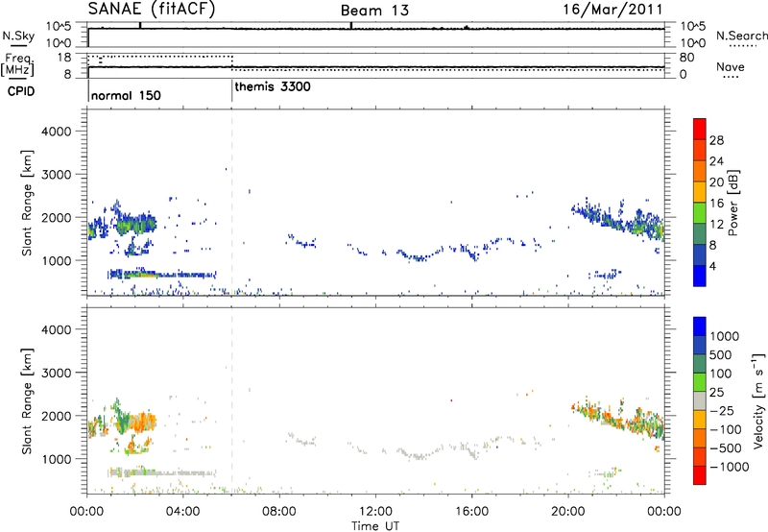Click 2000 tick on the velocity panel
This screenshot has height=532, width=768.
(x=56, y=416)
